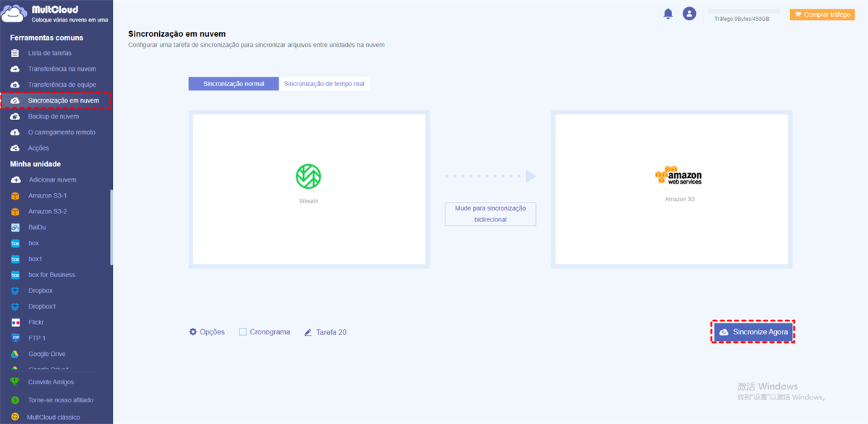Click the MultCloud clássico smiley icon

coord(15,417)
